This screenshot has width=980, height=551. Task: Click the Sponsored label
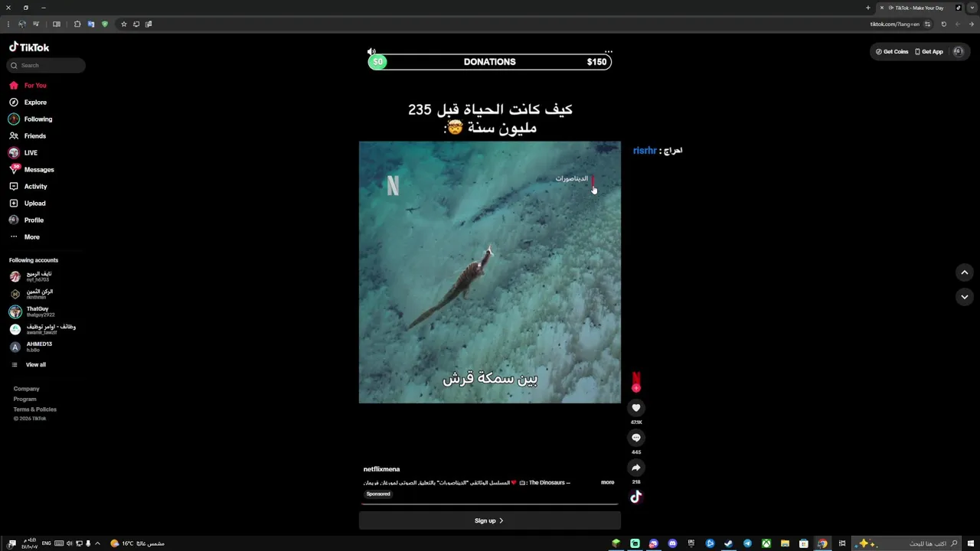click(378, 494)
